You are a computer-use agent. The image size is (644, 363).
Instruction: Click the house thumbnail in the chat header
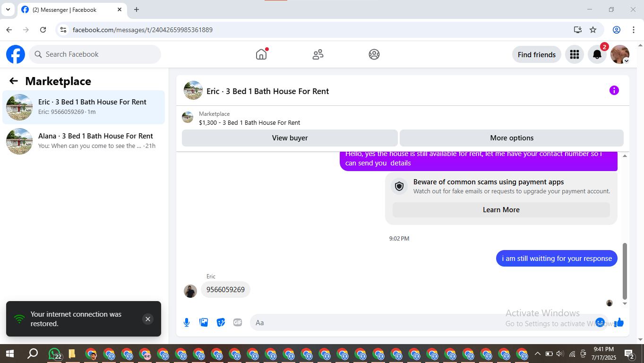193,90
